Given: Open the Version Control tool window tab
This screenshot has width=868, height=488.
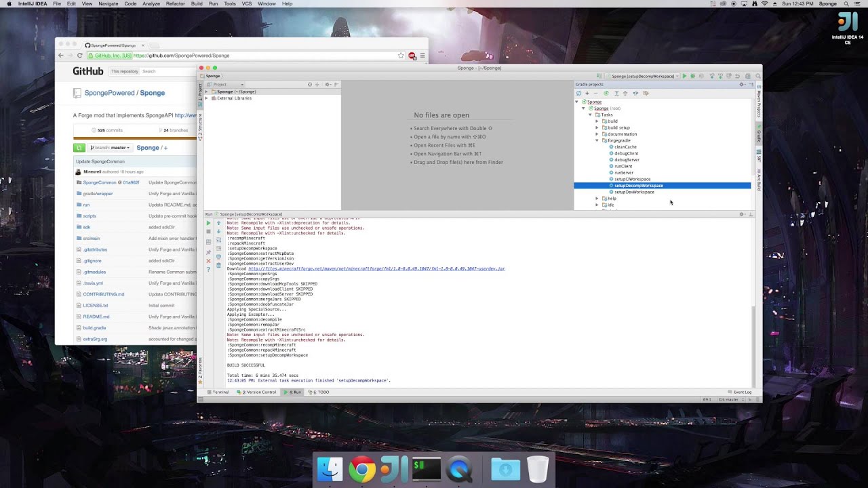Looking at the screenshot, I should 257,392.
